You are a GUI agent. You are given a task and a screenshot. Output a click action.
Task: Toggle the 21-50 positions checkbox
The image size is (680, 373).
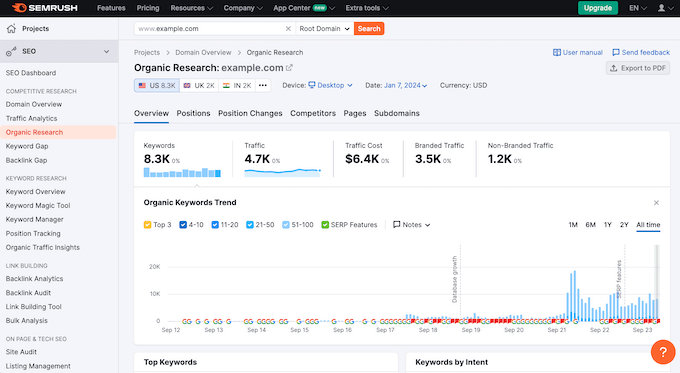250,225
